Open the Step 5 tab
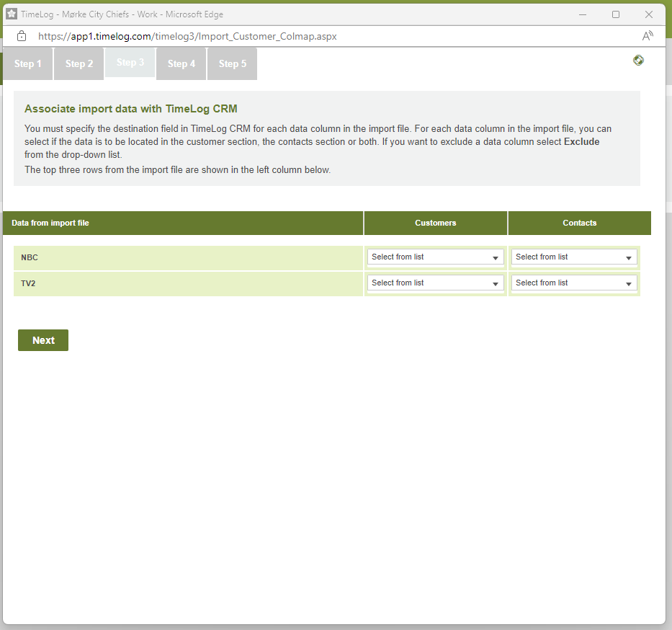672x630 pixels. 233,64
